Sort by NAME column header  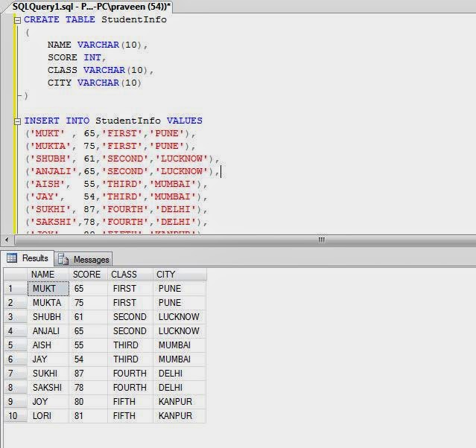(x=48, y=275)
